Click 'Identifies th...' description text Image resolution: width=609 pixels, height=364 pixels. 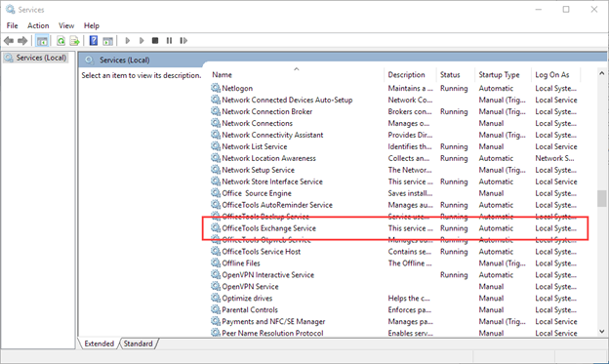point(410,146)
